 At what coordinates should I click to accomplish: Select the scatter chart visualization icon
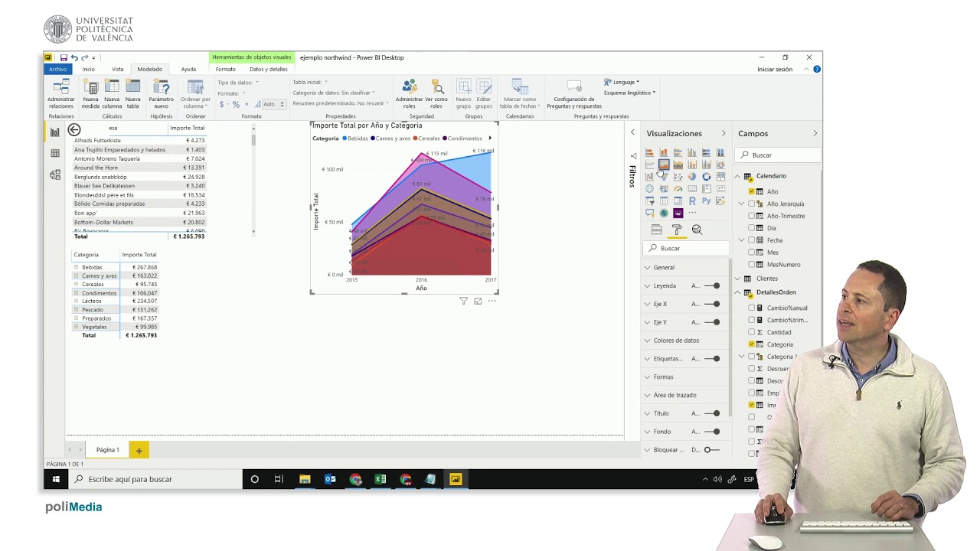coord(678,177)
